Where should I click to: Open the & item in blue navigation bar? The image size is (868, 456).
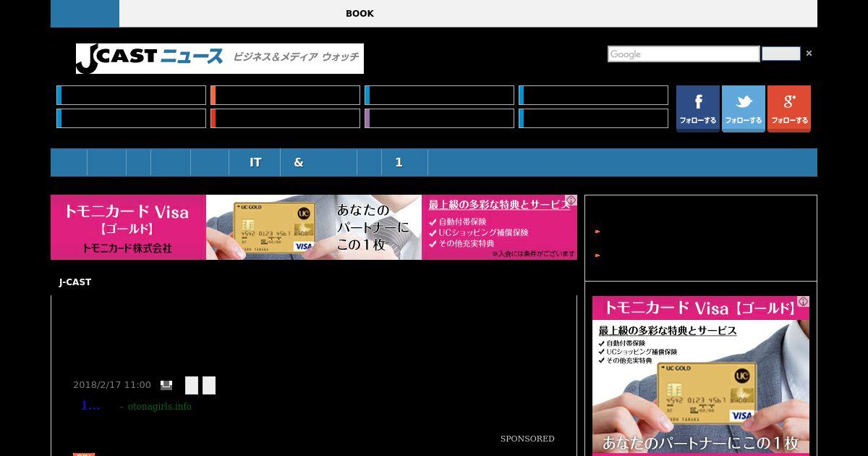point(299,163)
